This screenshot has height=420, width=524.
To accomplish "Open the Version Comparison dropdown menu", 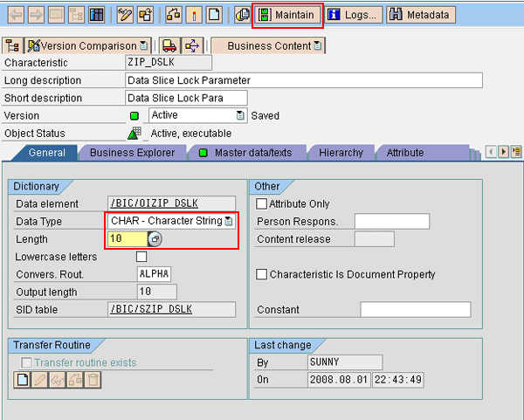I will point(144,45).
